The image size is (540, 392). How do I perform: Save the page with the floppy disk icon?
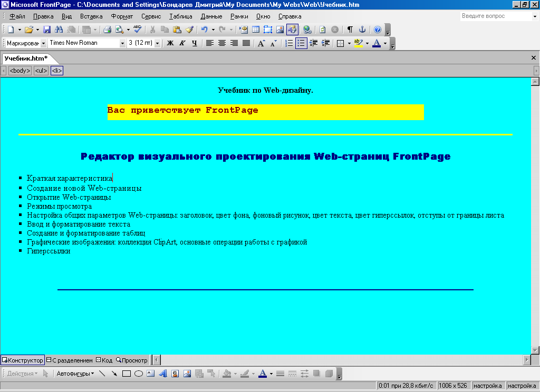(x=47, y=30)
